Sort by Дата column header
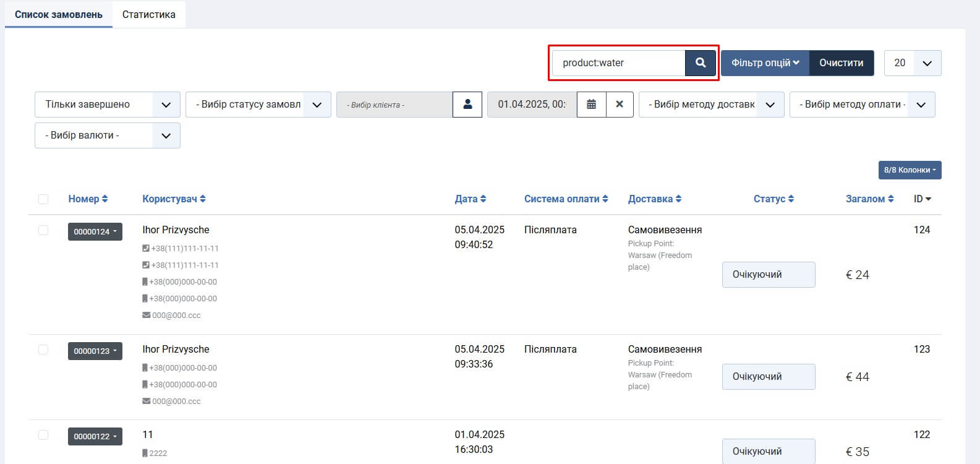This screenshot has width=980, height=464. point(470,199)
